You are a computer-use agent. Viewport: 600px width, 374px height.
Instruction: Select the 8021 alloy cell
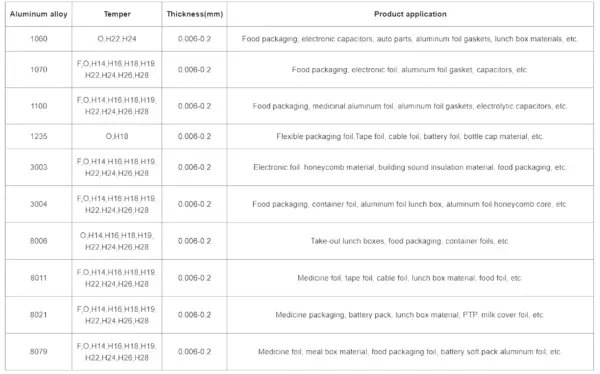[x=39, y=315]
